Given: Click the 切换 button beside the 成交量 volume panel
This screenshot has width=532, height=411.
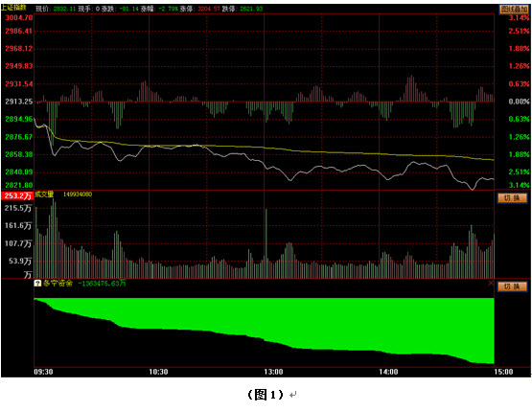Looking at the screenshot, I should (x=512, y=197).
